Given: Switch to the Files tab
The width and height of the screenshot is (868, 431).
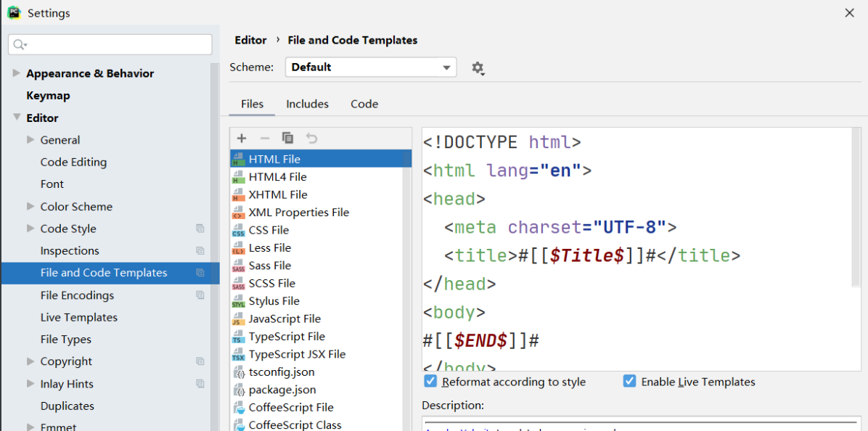Looking at the screenshot, I should pos(252,104).
